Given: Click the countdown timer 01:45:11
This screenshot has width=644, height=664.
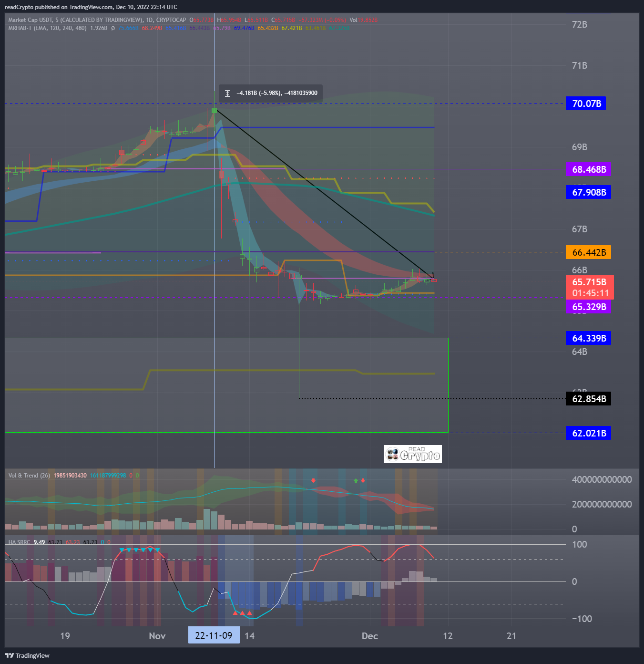Looking at the screenshot, I should point(591,293).
